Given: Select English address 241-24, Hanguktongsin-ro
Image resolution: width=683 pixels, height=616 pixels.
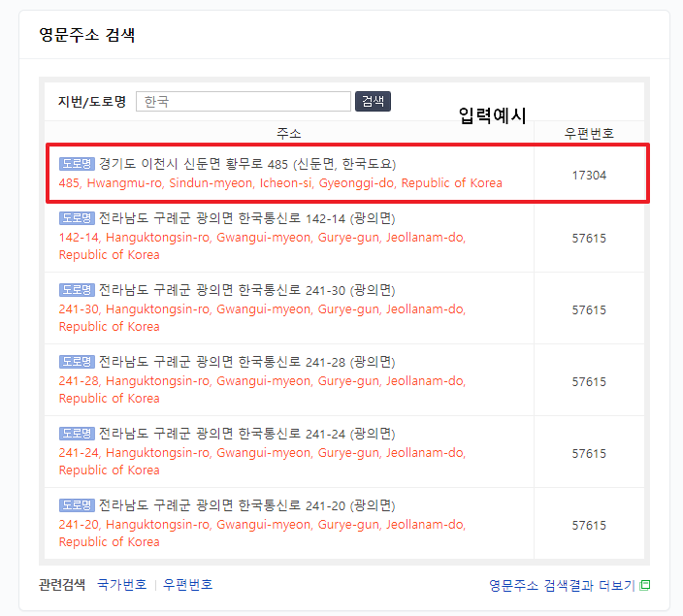Looking at the screenshot, I should [262, 462].
